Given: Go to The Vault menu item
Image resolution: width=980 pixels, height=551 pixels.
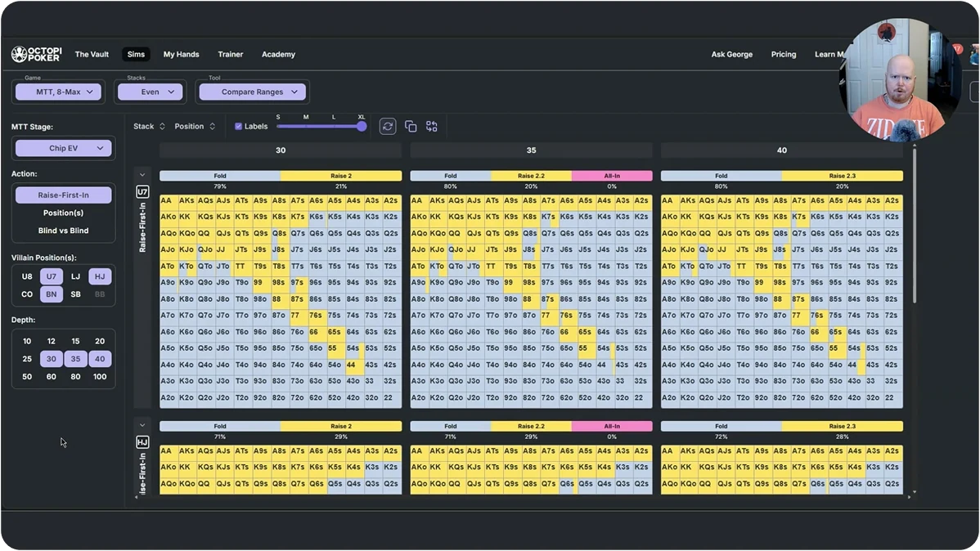Looking at the screenshot, I should coord(92,54).
